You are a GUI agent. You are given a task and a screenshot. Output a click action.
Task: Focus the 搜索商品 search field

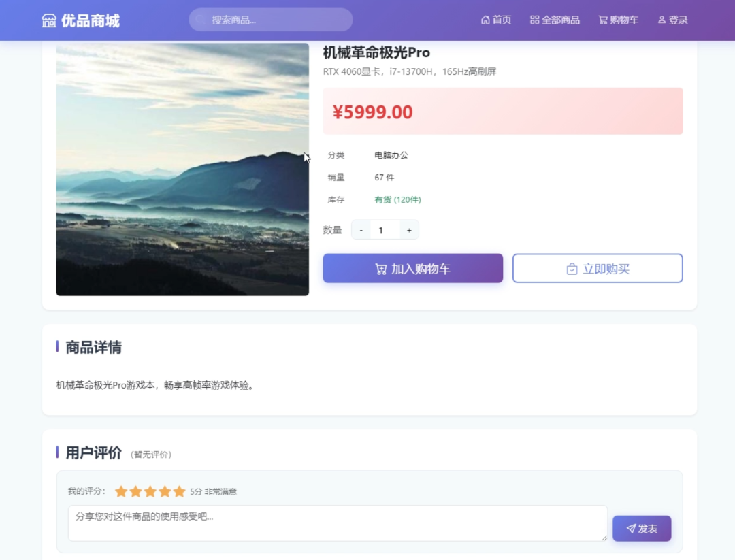click(271, 20)
